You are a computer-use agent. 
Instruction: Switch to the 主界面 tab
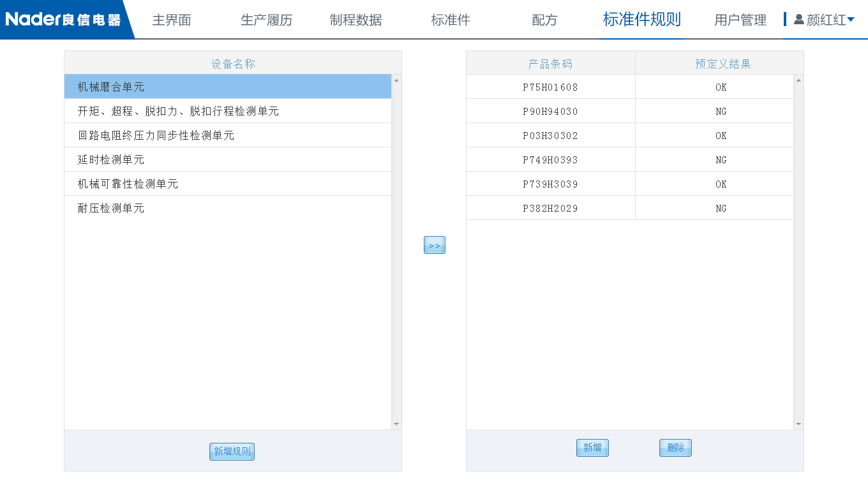(170, 20)
